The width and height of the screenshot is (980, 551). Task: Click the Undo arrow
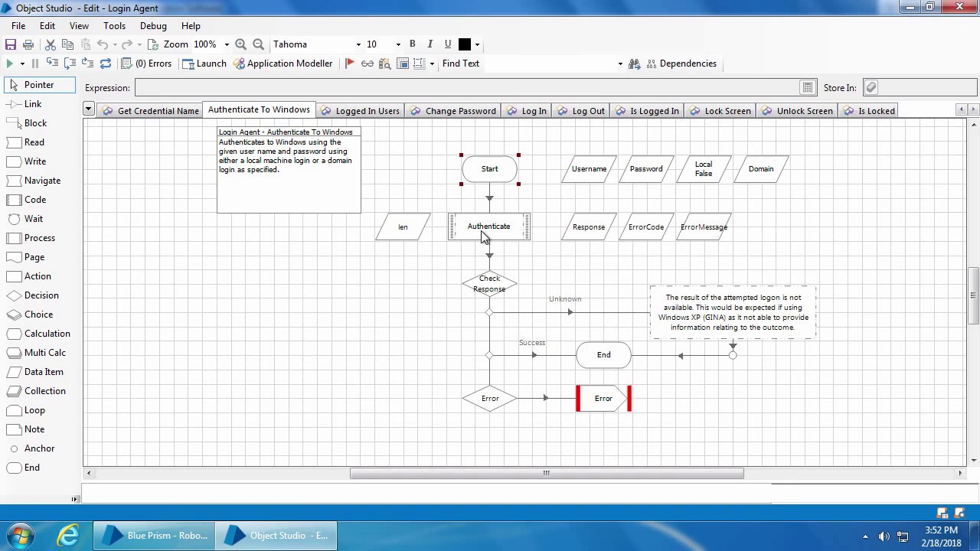[x=103, y=44]
